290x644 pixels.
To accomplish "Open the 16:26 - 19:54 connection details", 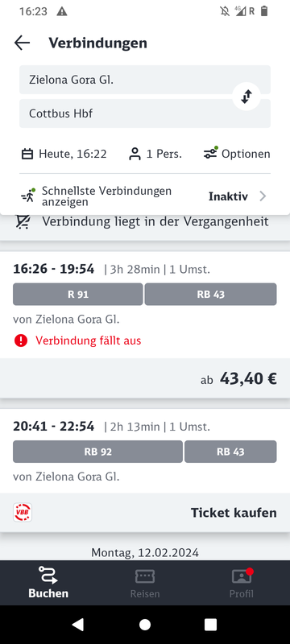I will (x=145, y=305).
